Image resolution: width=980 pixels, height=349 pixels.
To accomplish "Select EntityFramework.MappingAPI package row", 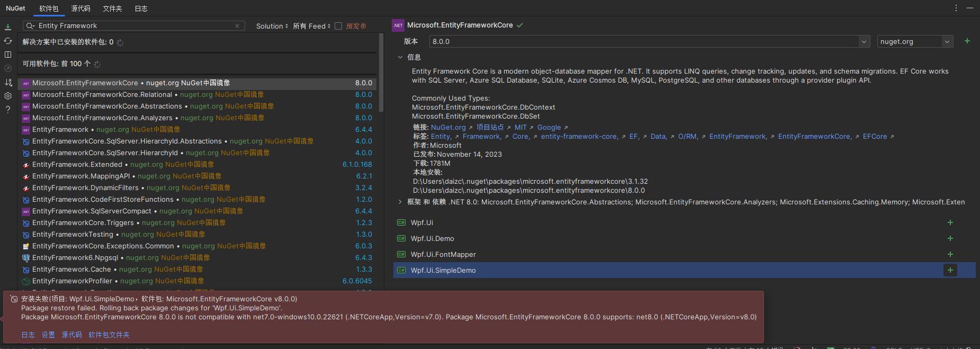I will pos(198,176).
